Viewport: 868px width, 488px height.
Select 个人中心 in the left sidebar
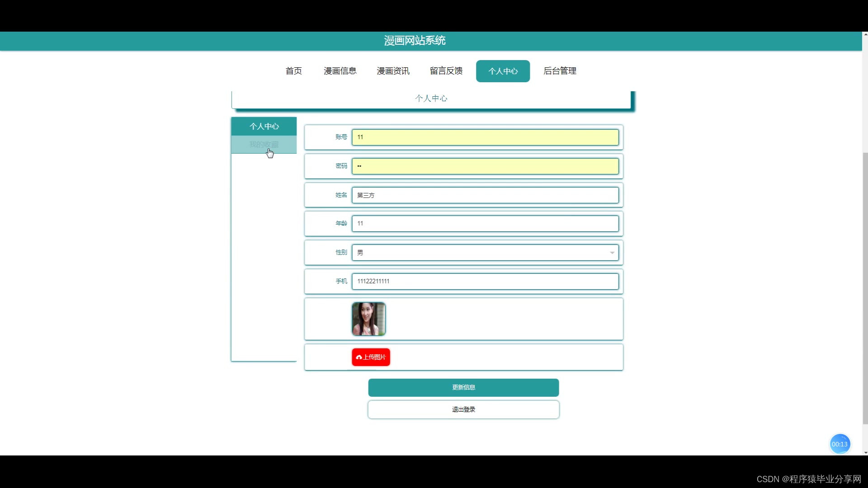click(x=264, y=127)
